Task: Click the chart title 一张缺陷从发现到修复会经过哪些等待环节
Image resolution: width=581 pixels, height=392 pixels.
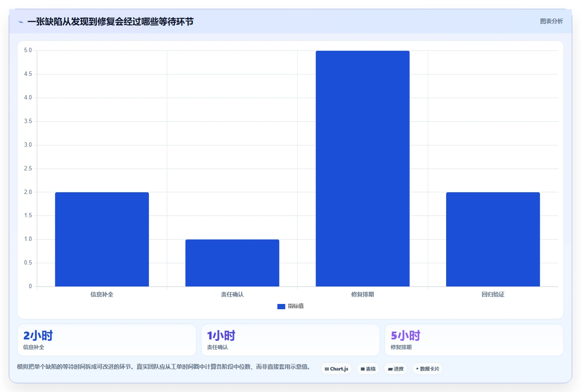Action: click(110, 22)
